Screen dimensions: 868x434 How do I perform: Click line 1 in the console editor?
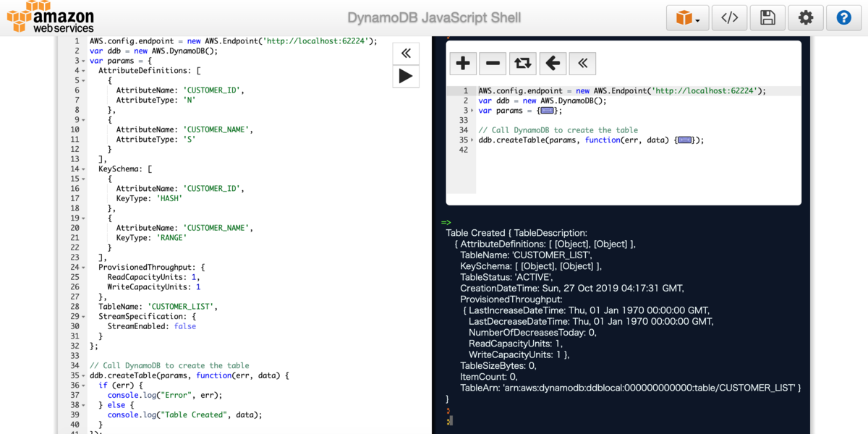(622, 91)
